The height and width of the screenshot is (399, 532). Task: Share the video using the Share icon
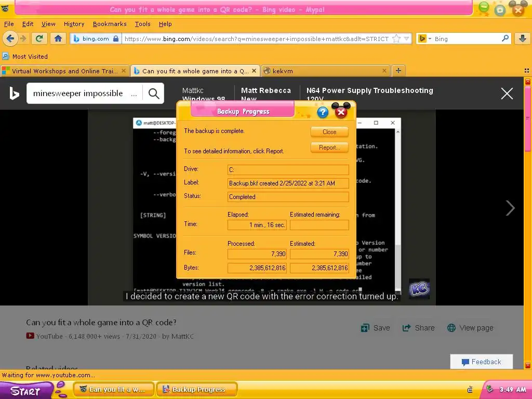click(418, 328)
